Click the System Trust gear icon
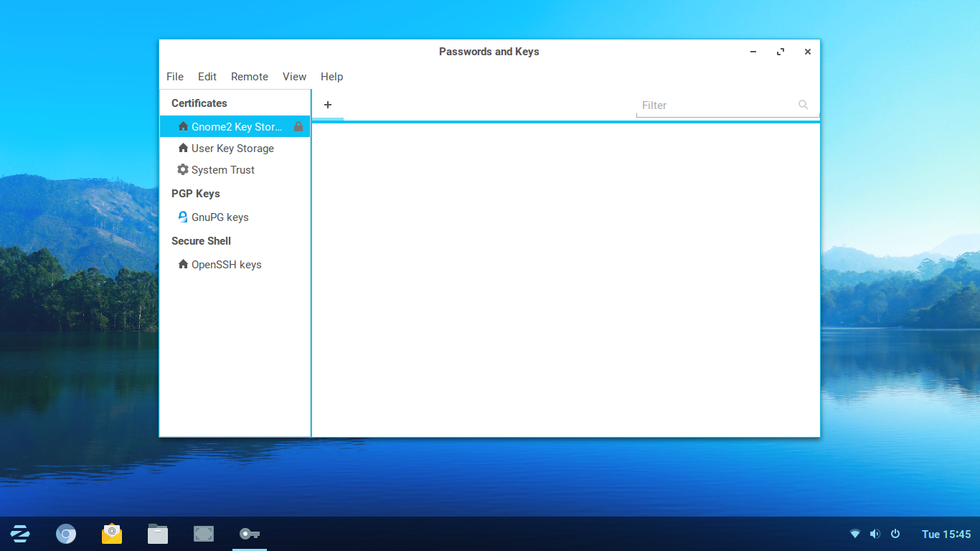The height and width of the screenshot is (551, 980). [183, 170]
